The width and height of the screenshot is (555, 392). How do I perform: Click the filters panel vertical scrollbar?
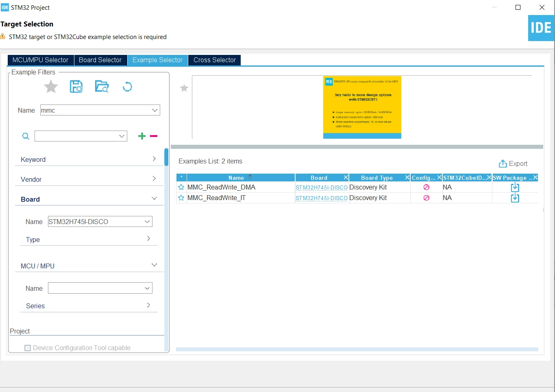166,157
